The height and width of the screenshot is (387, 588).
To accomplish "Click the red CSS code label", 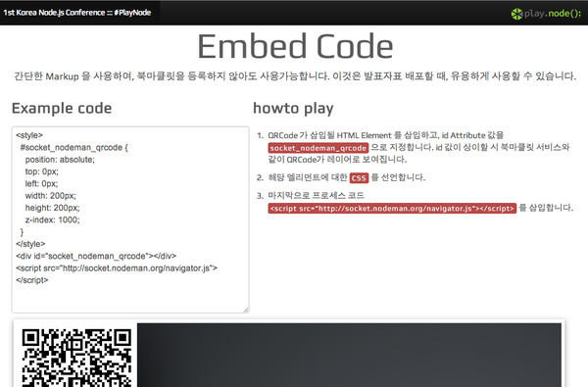I will pyautogui.click(x=359, y=177).
